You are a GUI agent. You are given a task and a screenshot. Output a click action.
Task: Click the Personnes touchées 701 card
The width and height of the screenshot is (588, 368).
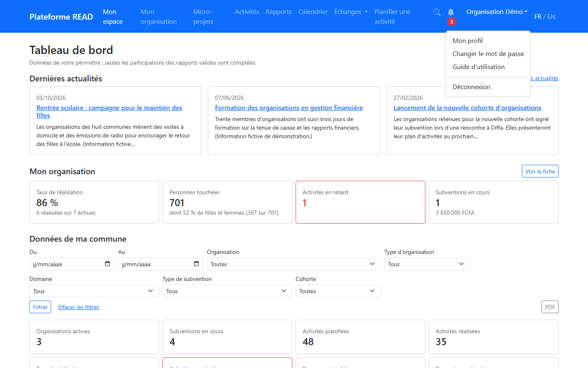(227, 202)
